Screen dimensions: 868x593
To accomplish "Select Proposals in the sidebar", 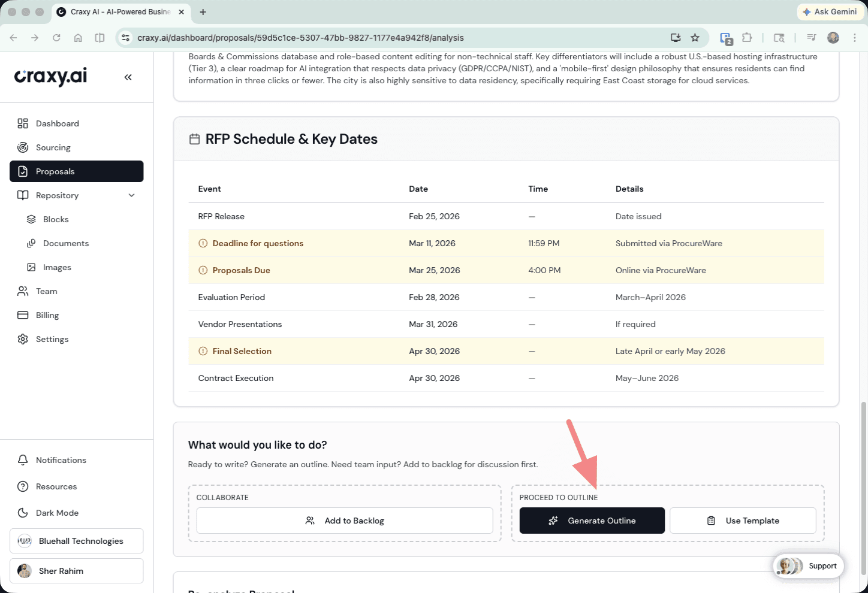I will [76, 171].
